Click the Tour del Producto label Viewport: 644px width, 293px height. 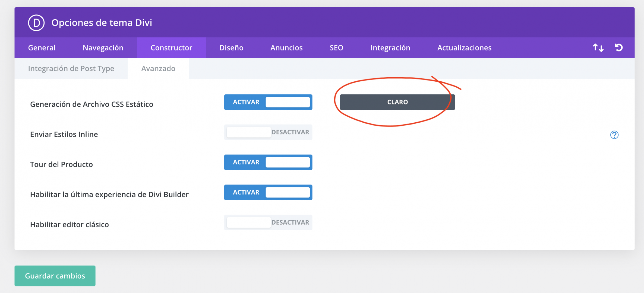click(61, 164)
